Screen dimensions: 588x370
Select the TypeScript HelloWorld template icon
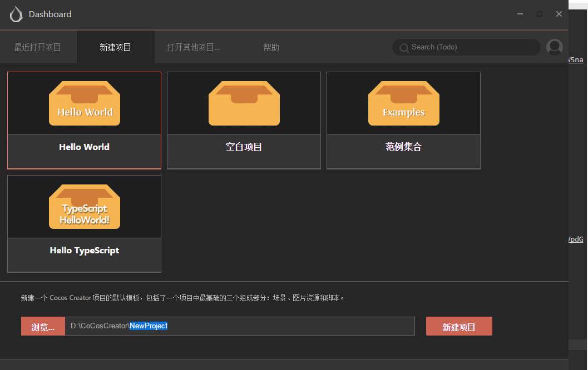[x=84, y=206]
